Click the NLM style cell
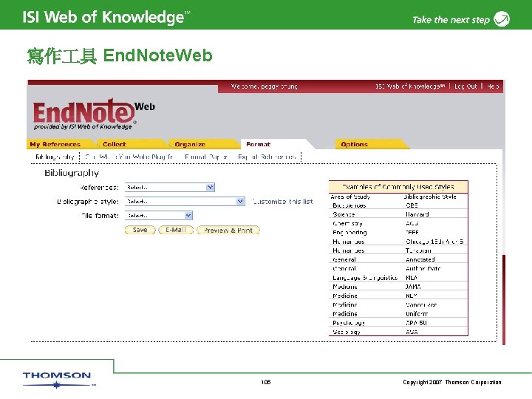 pyautogui.click(x=412, y=296)
